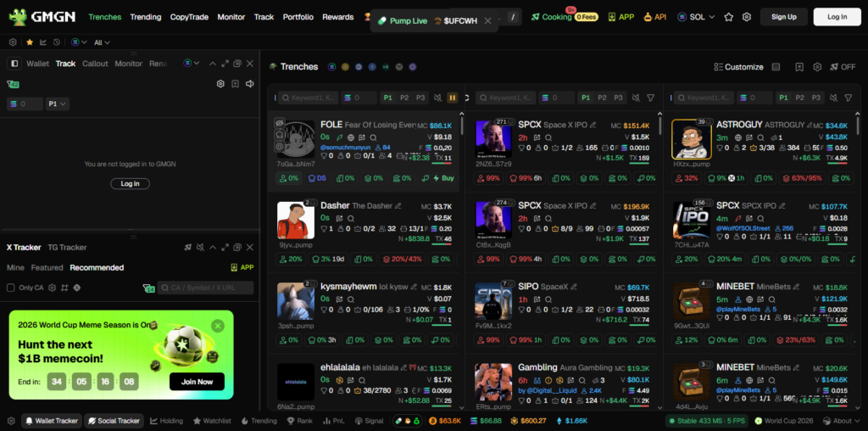Select the Featured tab in X Tracker
Image resolution: width=868 pixels, height=431 pixels.
tap(47, 267)
